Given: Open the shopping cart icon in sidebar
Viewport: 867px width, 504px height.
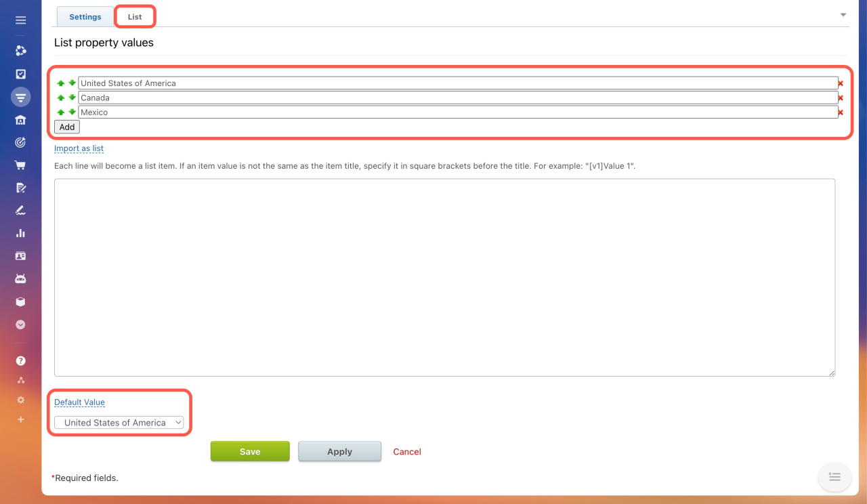Looking at the screenshot, I should (x=20, y=165).
